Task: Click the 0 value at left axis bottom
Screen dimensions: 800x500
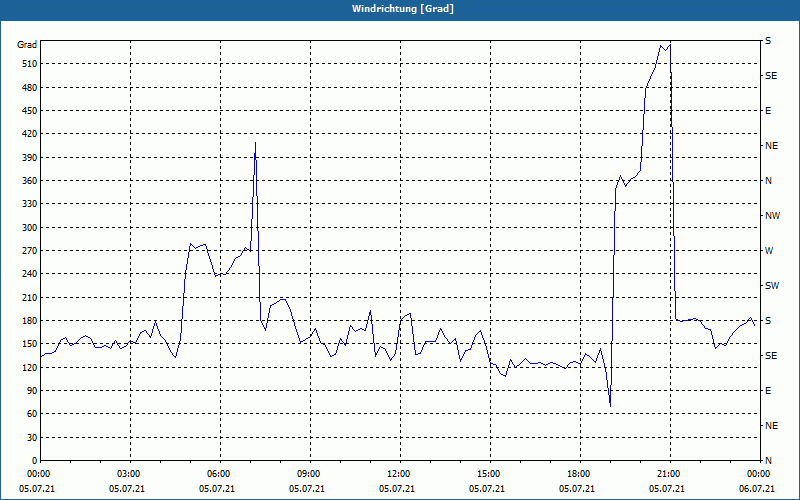Action: tap(34, 461)
